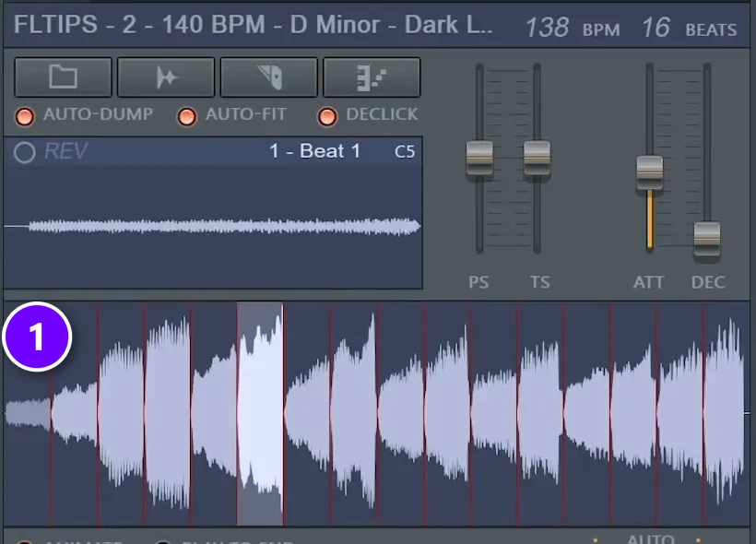756x544 pixels.
Task: Click the slice preview waveform display
Action: pyautogui.click(x=213, y=227)
